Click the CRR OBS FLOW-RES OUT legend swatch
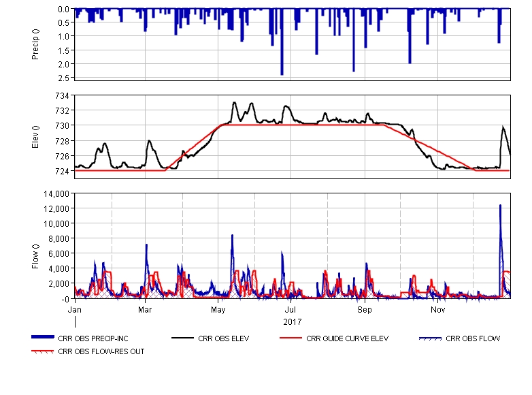 tap(44, 351)
